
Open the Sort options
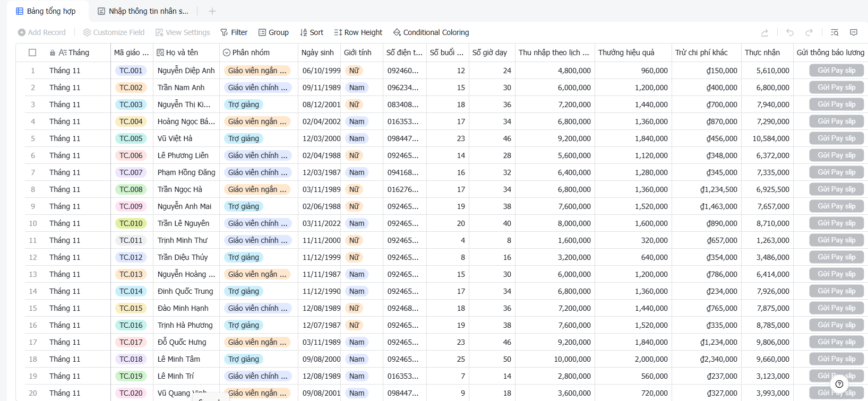(x=312, y=32)
